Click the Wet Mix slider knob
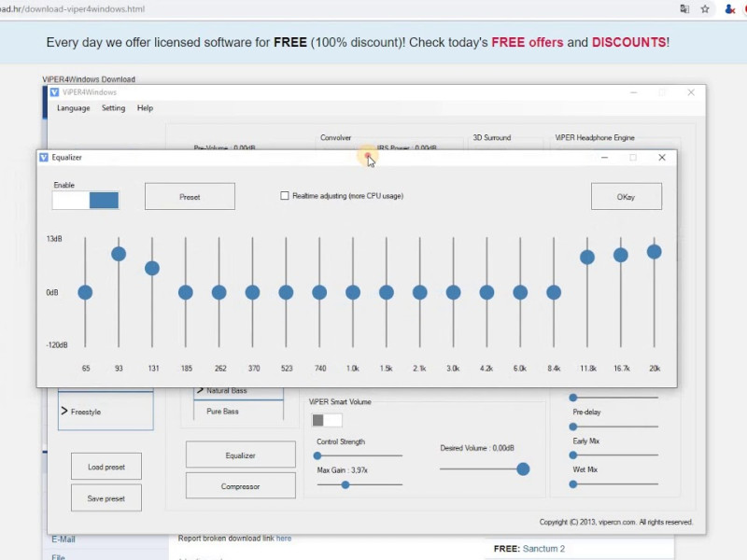Screen dimensions: 747x560 coord(573,484)
